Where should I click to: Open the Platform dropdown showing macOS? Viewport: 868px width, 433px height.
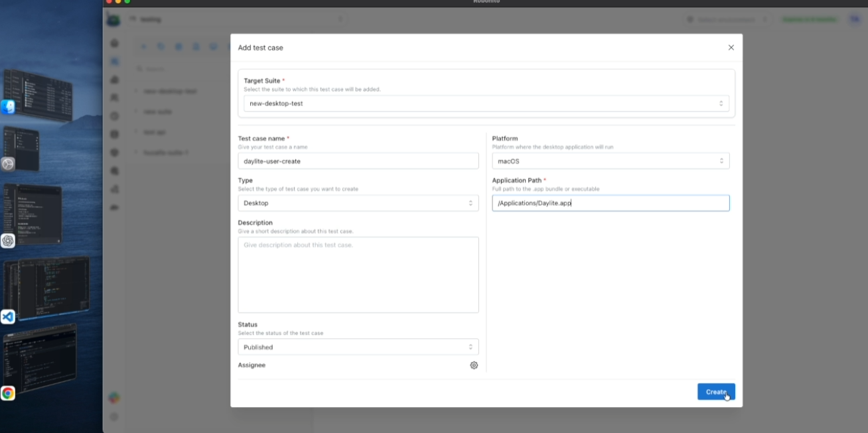(x=610, y=160)
